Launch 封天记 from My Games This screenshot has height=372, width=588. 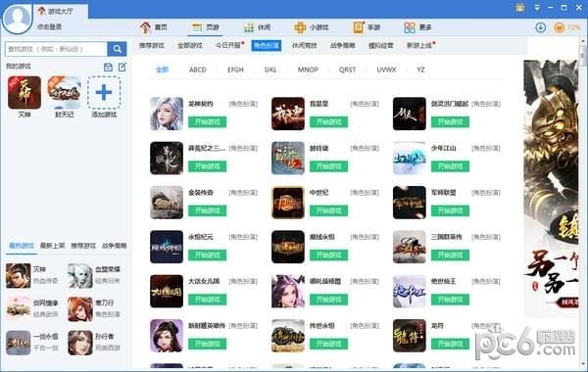click(x=64, y=93)
